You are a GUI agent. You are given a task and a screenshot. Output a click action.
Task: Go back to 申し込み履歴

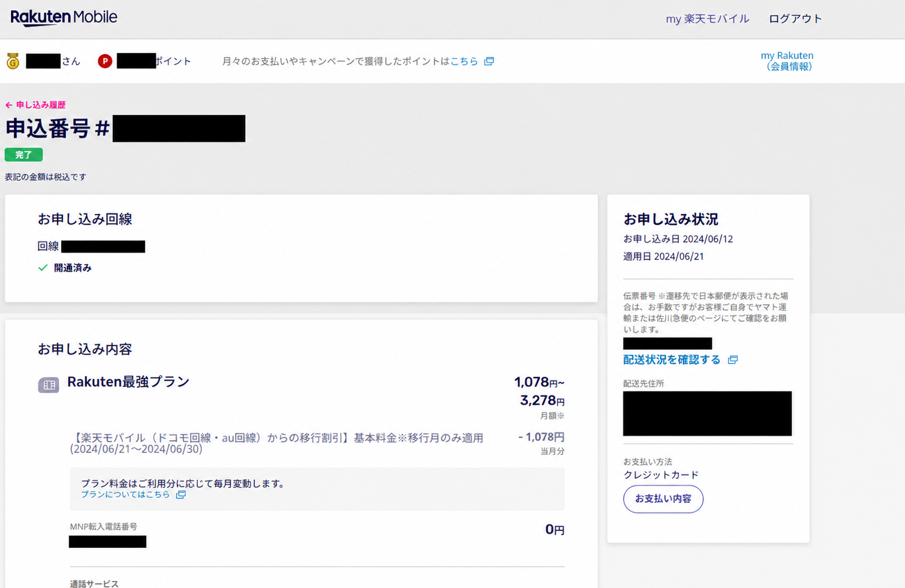[x=41, y=105]
